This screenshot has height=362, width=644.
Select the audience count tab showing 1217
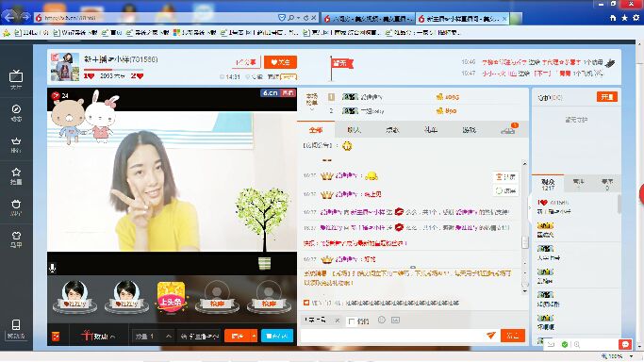pyautogui.click(x=548, y=184)
